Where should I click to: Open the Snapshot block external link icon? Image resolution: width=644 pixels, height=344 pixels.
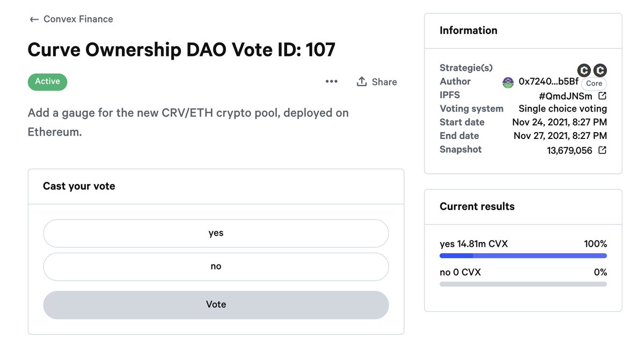click(x=602, y=150)
